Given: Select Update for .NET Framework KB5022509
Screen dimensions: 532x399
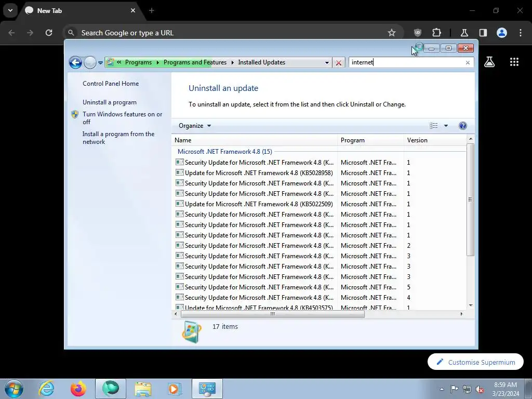Looking at the screenshot, I should click(x=259, y=204).
